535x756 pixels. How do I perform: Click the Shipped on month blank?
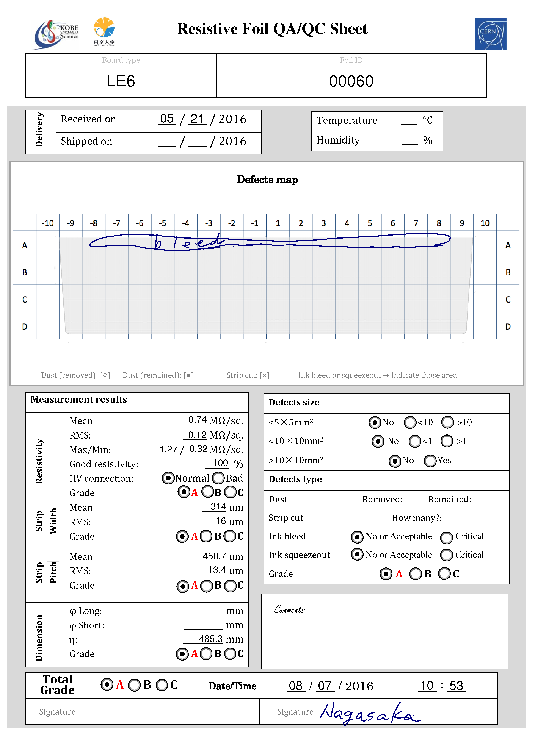[167, 142]
